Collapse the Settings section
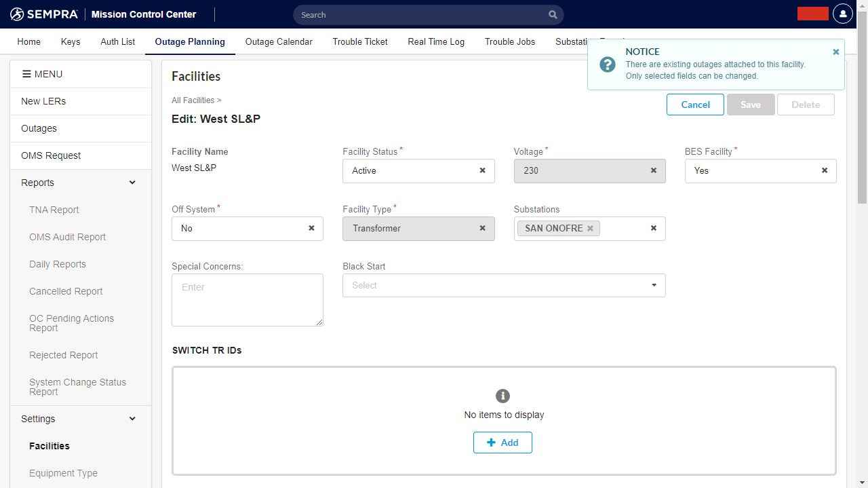Viewport: 868px width, 488px height. 132,419
